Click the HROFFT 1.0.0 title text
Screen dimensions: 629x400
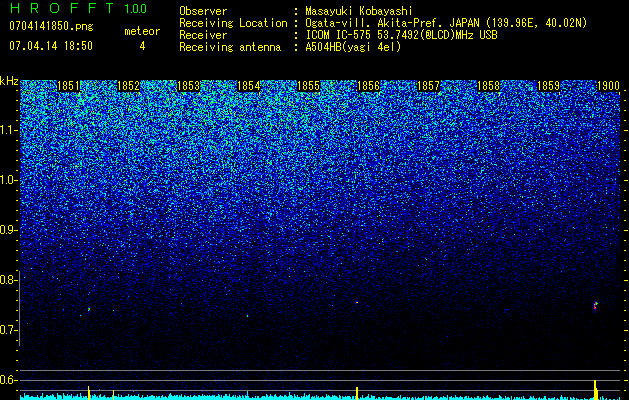pyautogui.click(x=79, y=8)
